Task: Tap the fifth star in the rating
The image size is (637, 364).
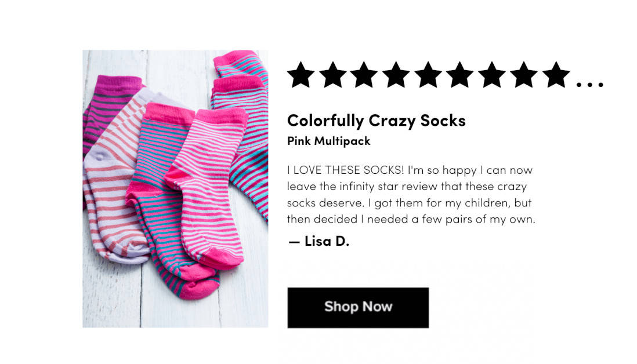Action: click(x=429, y=76)
